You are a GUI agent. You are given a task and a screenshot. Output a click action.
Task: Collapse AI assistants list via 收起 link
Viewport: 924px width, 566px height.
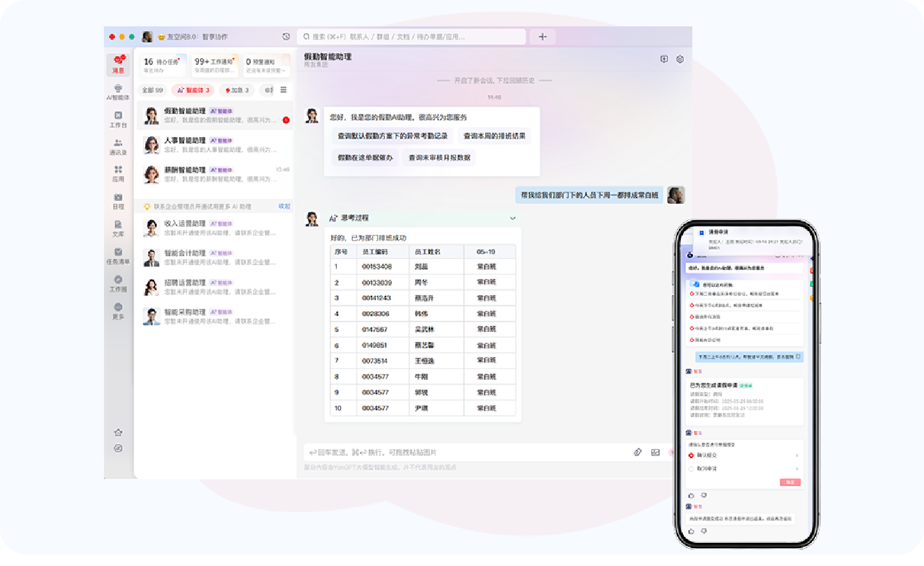[284, 207]
